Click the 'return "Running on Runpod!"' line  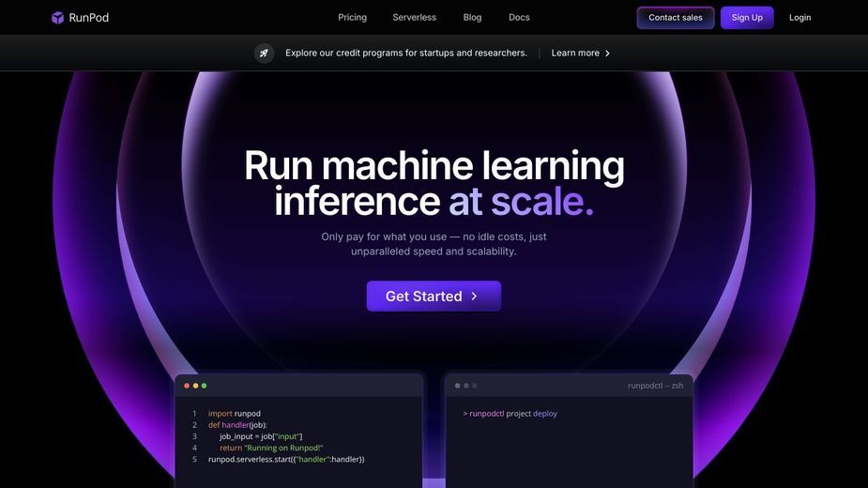[x=271, y=448]
